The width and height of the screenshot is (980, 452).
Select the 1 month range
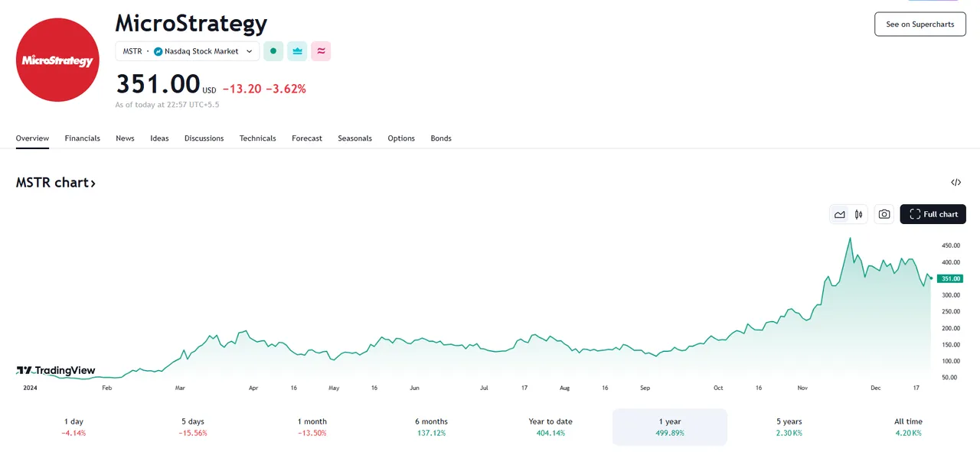click(312, 427)
